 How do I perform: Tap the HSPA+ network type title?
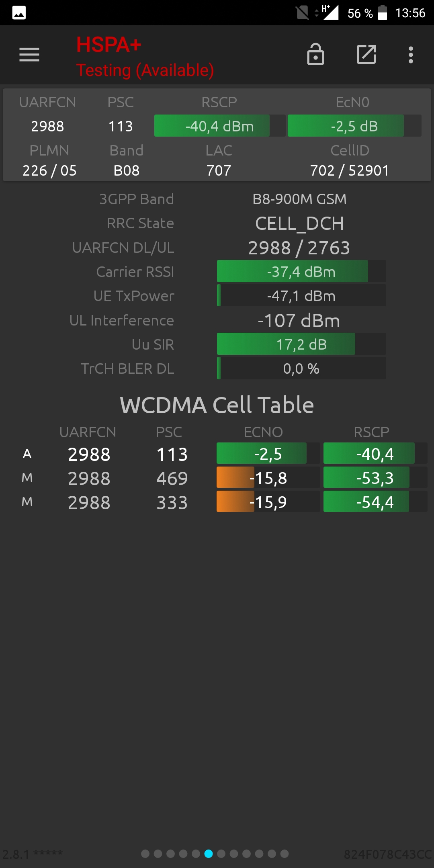(x=109, y=45)
